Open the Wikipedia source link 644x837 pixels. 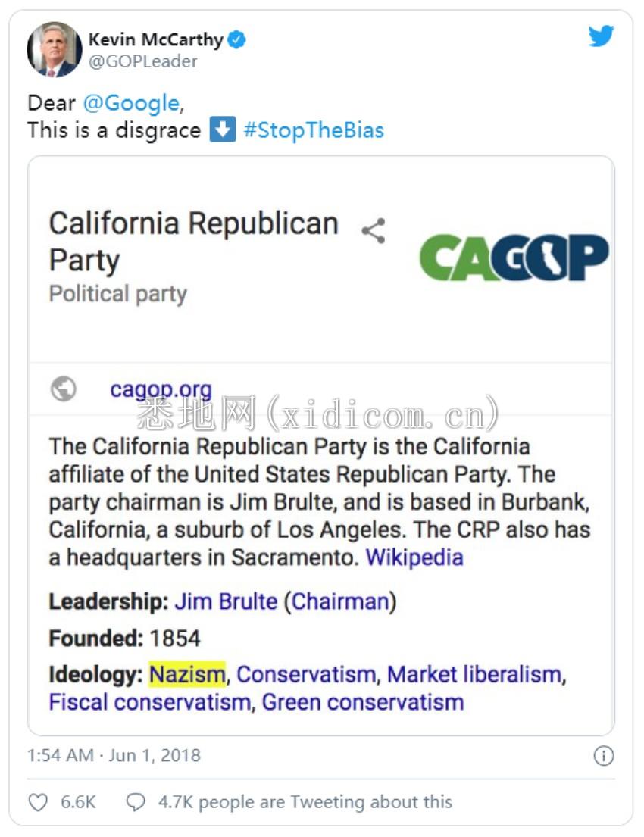[x=414, y=557]
